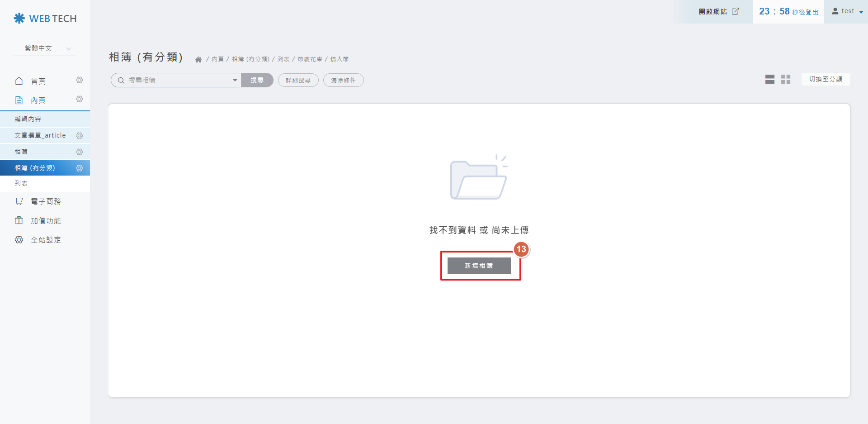Switch to list view layout icon
The width and height of the screenshot is (868, 424).
tap(769, 80)
